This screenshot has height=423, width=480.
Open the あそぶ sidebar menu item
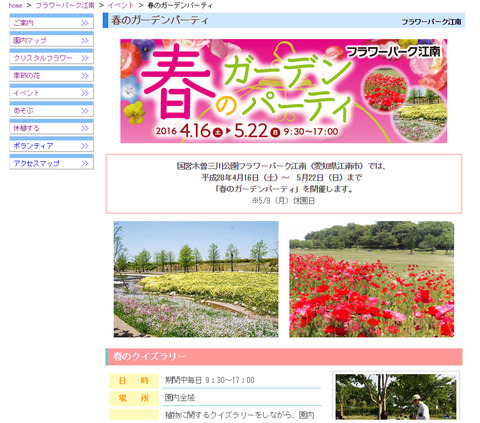pyautogui.click(x=51, y=109)
